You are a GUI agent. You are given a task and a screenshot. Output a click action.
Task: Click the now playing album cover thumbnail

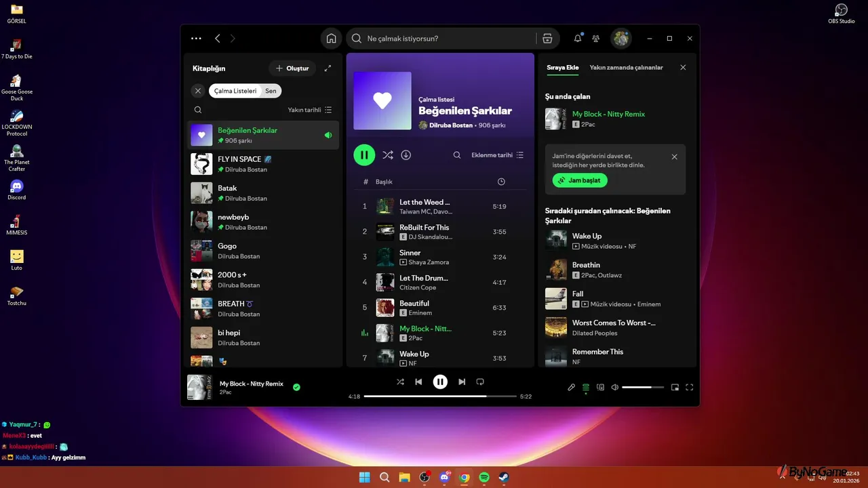(x=199, y=387)
